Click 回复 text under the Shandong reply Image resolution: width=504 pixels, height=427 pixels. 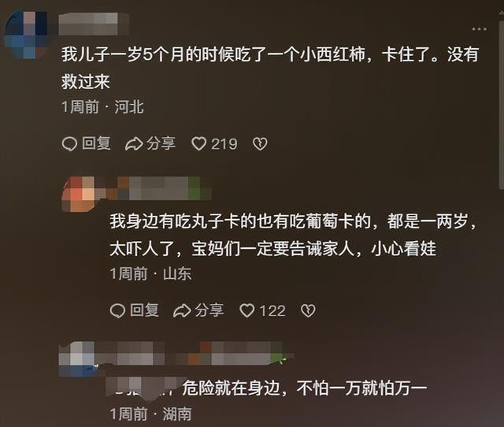click(x=145, y=310)
